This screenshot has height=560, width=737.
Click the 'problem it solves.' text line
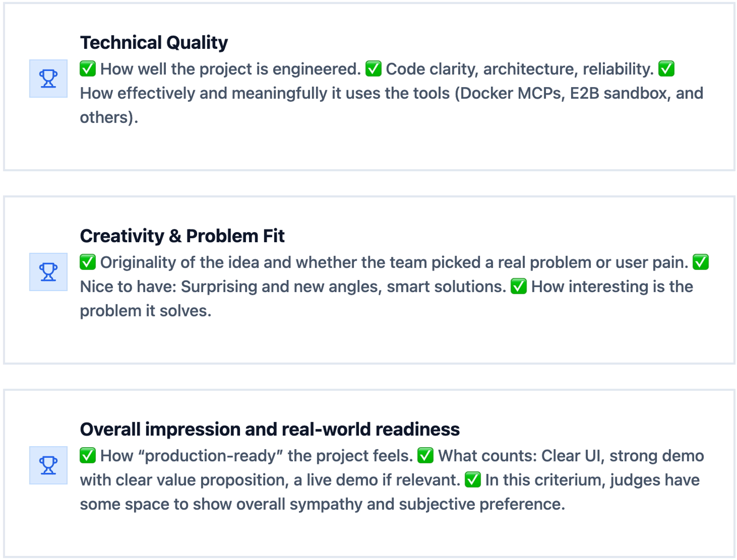[x=146, y=311]
